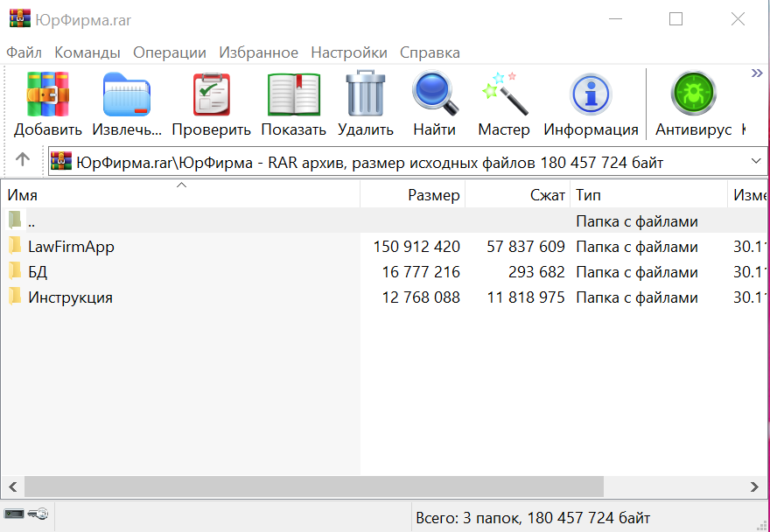Select the LawFirmApp folder

coord(71,247)
